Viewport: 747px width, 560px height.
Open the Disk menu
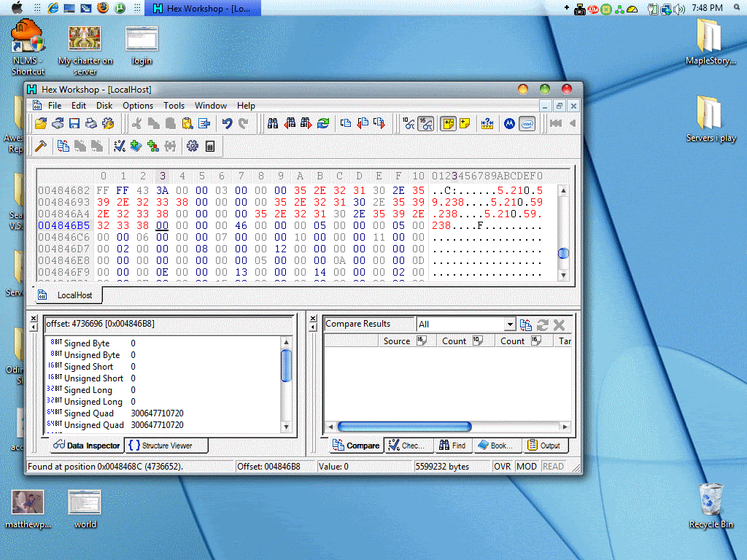(104, 106)
